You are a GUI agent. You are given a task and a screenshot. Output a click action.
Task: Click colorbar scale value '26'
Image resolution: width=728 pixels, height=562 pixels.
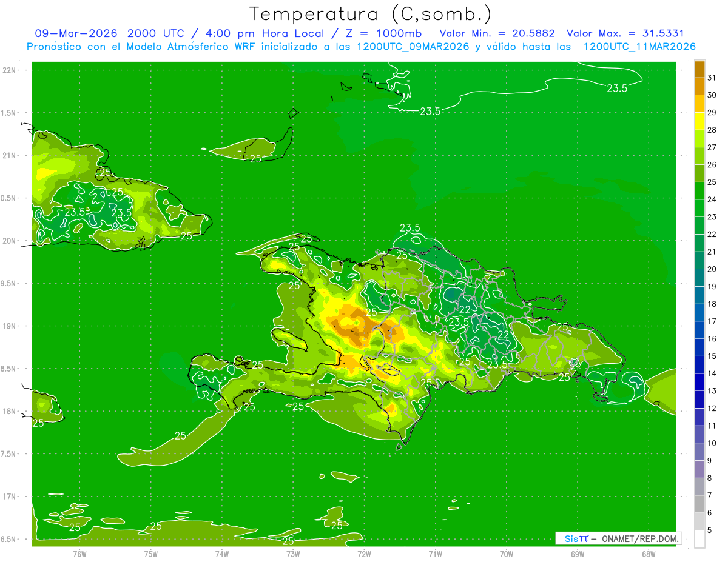pos(712,164)
